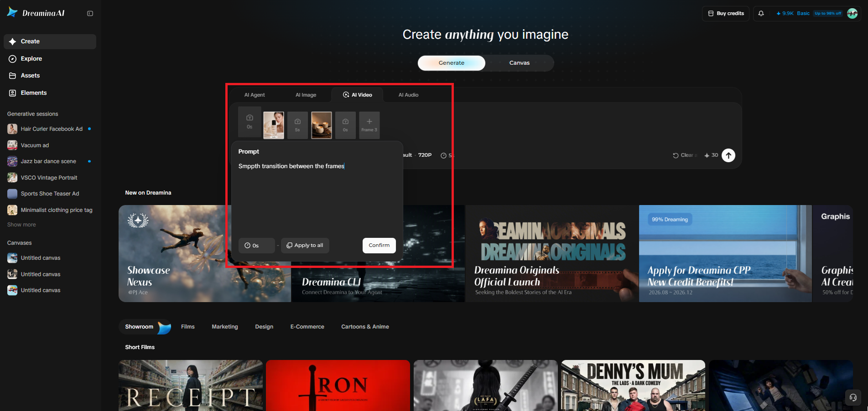
Task: Click the DreaminaAI logo
Action: (x=36, y=13)
